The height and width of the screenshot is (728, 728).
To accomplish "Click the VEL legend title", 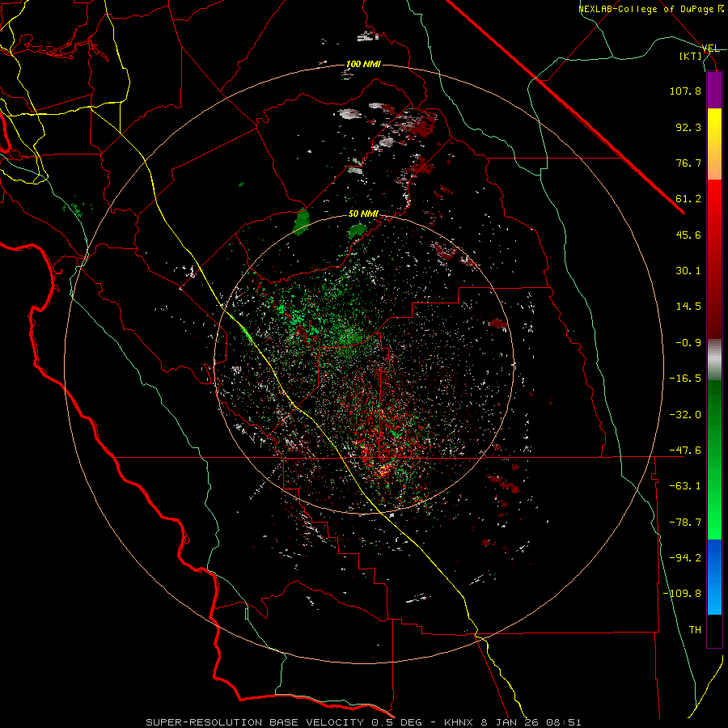I will click(x=710, y=49).
